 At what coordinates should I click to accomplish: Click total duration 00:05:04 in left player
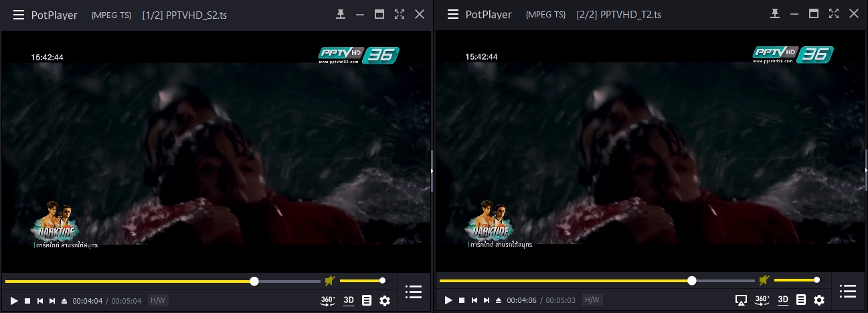pos(126,301)
